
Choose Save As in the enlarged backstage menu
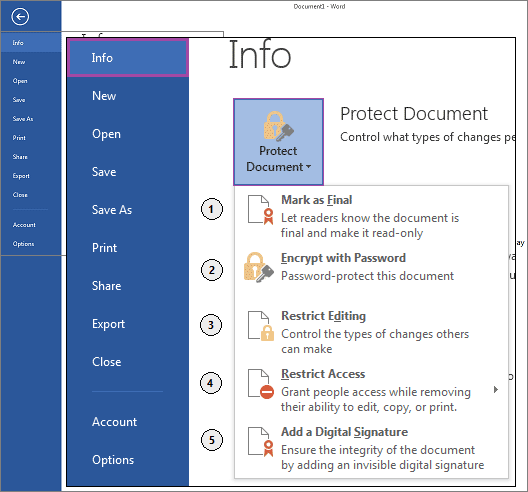pos(112,210)
